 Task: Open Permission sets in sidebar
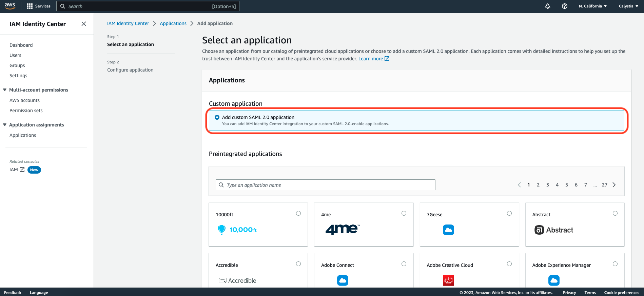pos(26,111)
